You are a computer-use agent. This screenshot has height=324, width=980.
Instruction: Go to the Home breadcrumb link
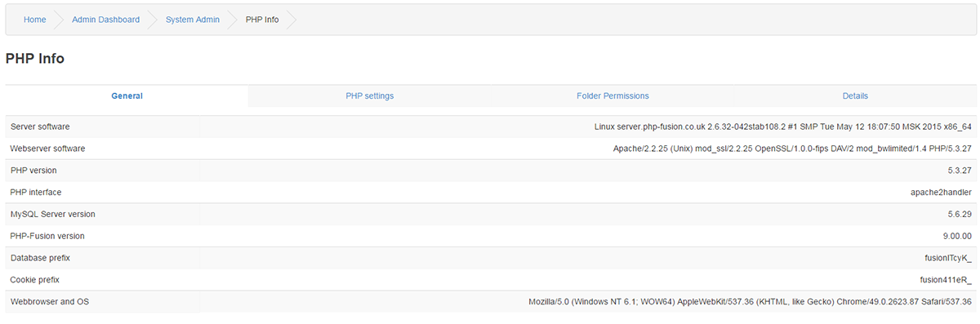click(x=34, y=20)
